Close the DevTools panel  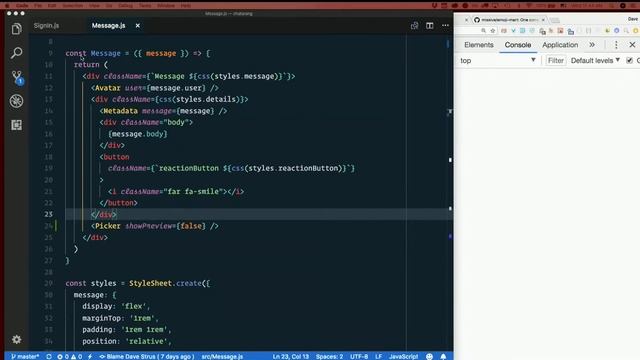pos(632,45)
